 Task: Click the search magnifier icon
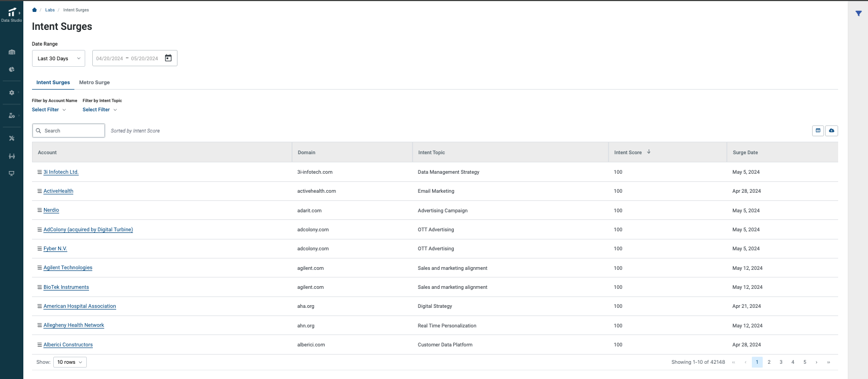pos(39,131)
